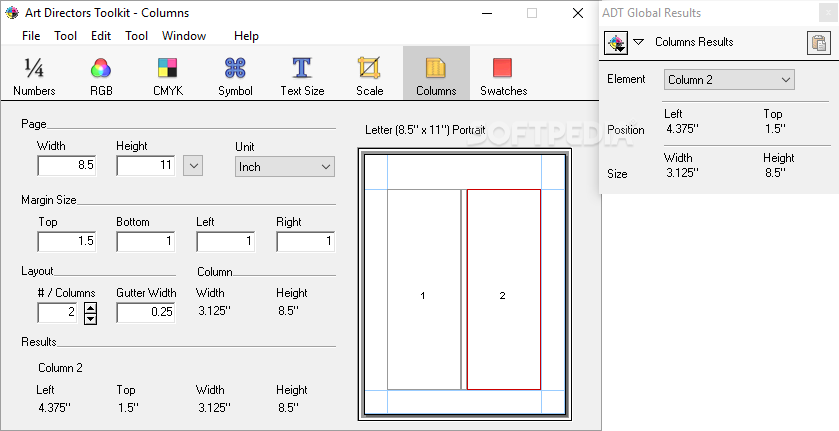Expand the triangle menu beside Columns Results
The width and height of the screenshot is (839, 431).
pos(638,42)
